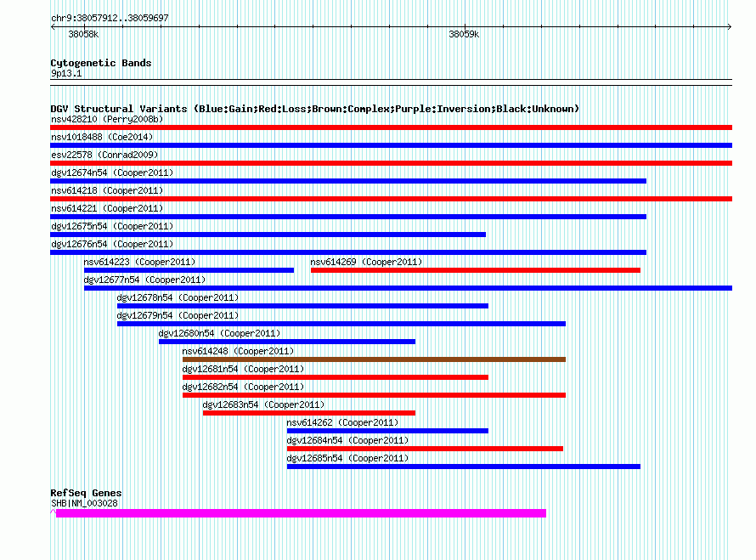This screenshot has height=560, width=756.
Task: Select dgv12685n54 (Cooper2011) label
Action: point(347,458)
